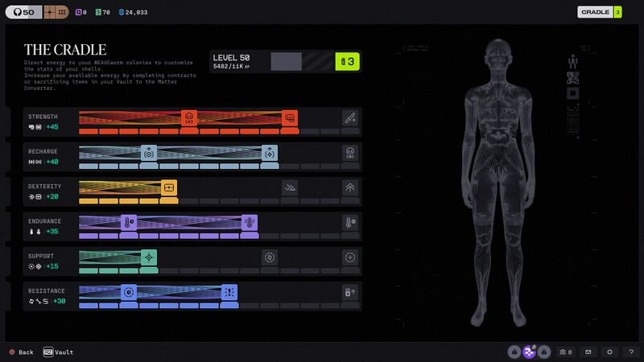The image size is (644, 362).
Task: Select the ENDURANCE stat row label
Action: point(44,221)
